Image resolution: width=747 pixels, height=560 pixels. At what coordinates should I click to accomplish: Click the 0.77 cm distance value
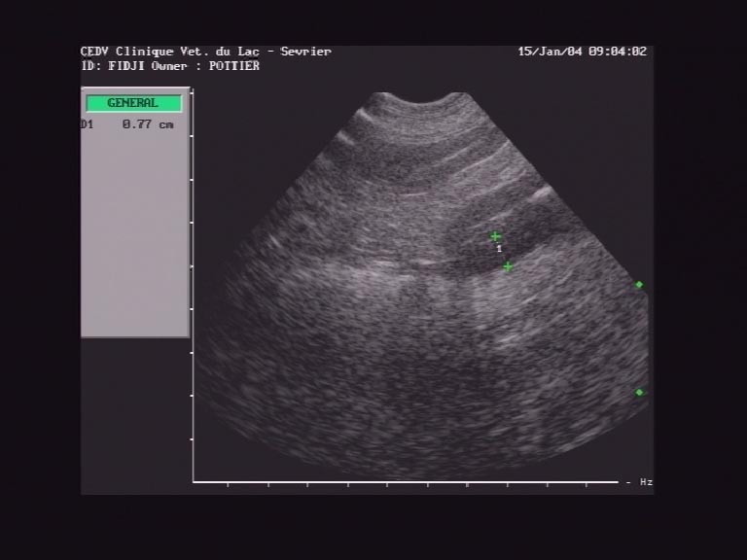[x=148, y=124]
